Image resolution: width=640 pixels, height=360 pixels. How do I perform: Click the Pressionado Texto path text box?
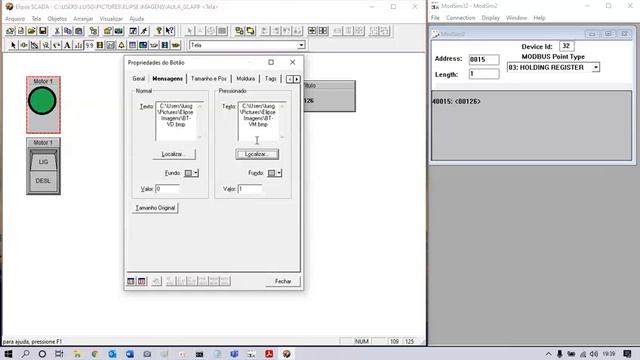pos(261,121)
